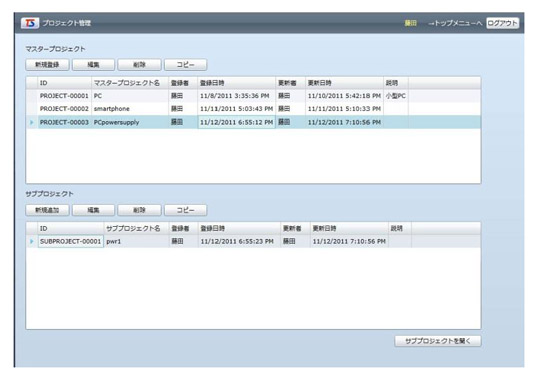Viewport: 540px width, 381px height.
Task: Click master update date '11/12/2011 7:10:56 PM' in PROJECT-00003 row
Action: [344, 122]
